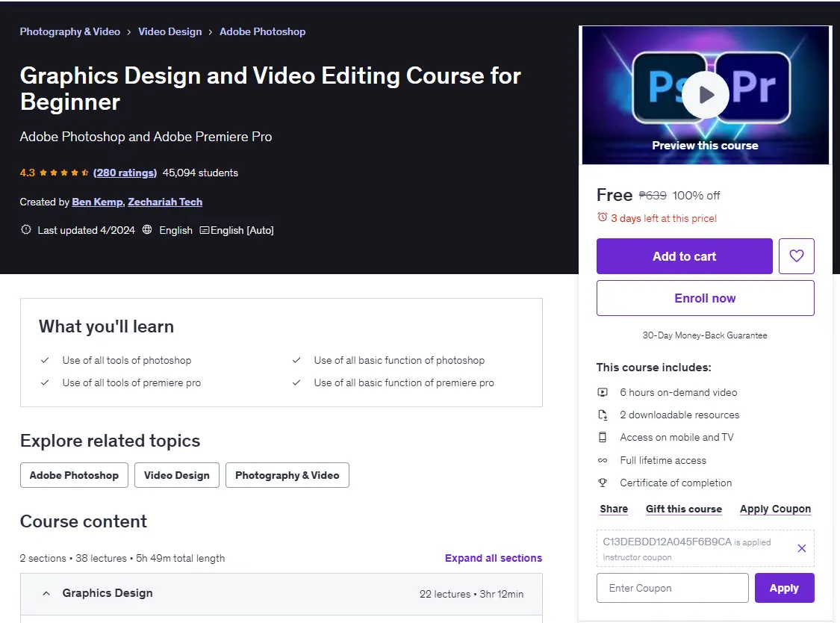The width and height of the screenshot is (840, 623).
Task: Click the 'English [Auto]' caption label
Action: click(242, 230)
